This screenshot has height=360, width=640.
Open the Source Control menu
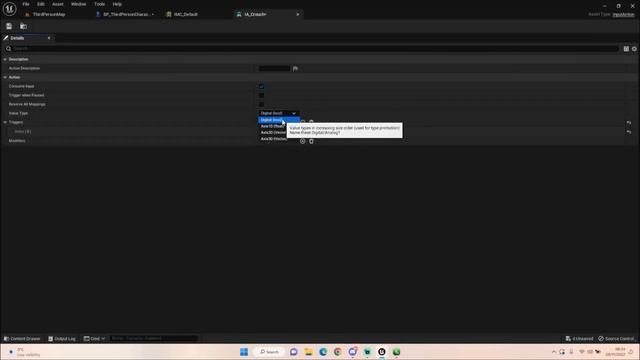[617, 338]
